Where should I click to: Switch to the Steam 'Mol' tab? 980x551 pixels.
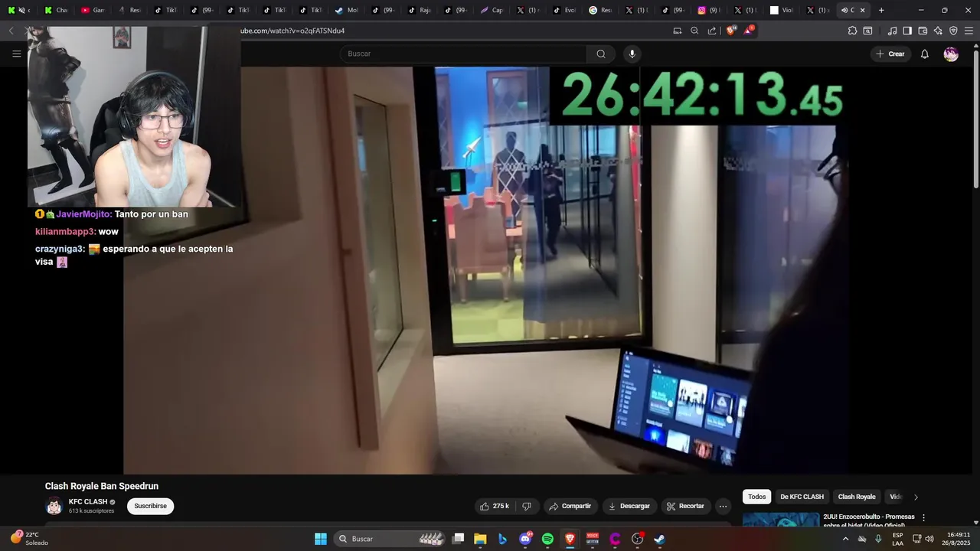346,10
